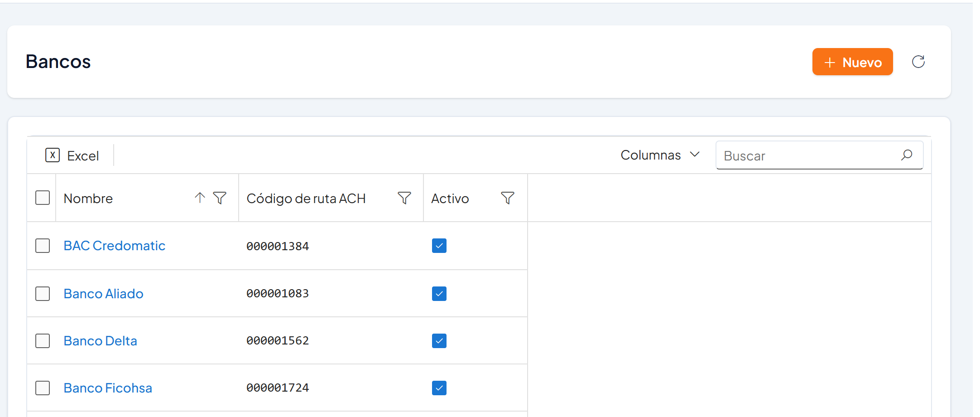Screen dimensions: 980x417
Task: Click the refresh icon next to Nuevo
Action: tap(918, 62)
